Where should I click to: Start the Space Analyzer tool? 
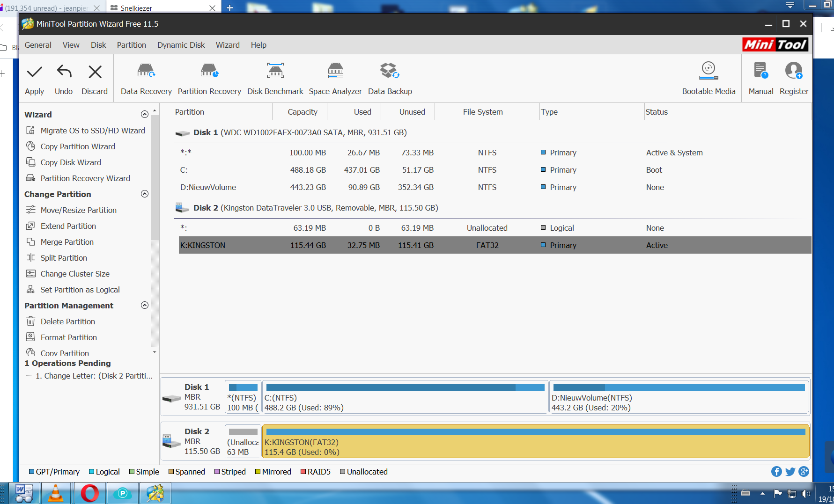[335, 72]
